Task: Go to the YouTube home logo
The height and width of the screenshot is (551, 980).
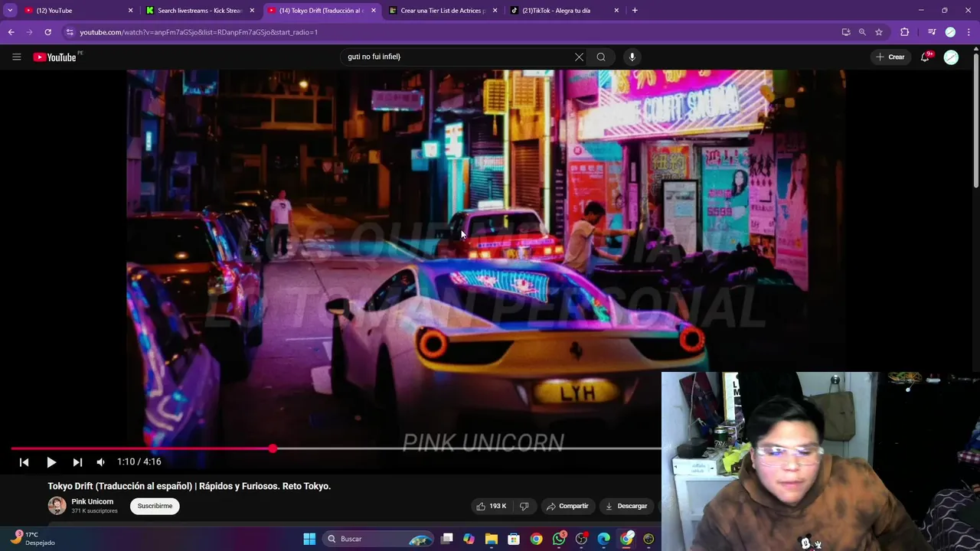Action: [55, 57]
